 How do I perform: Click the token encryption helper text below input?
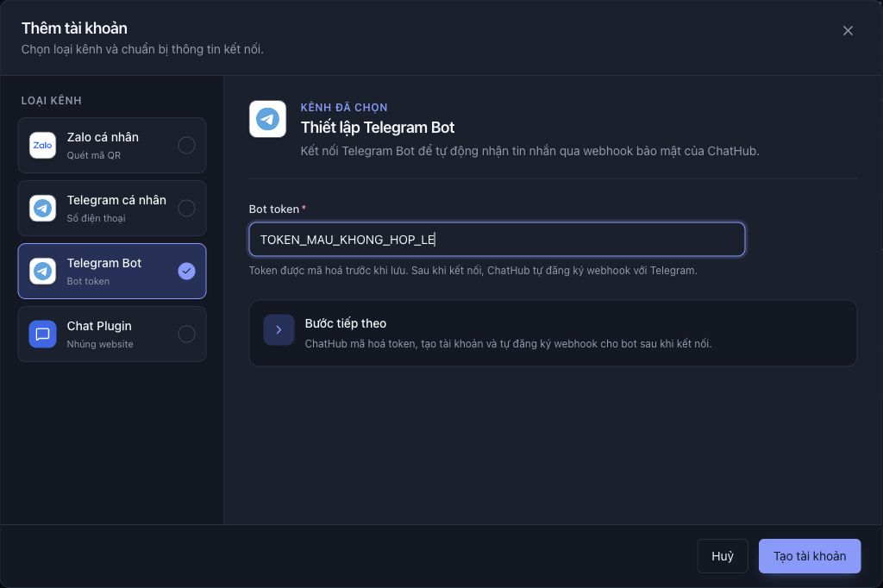(x=473, y=271)
